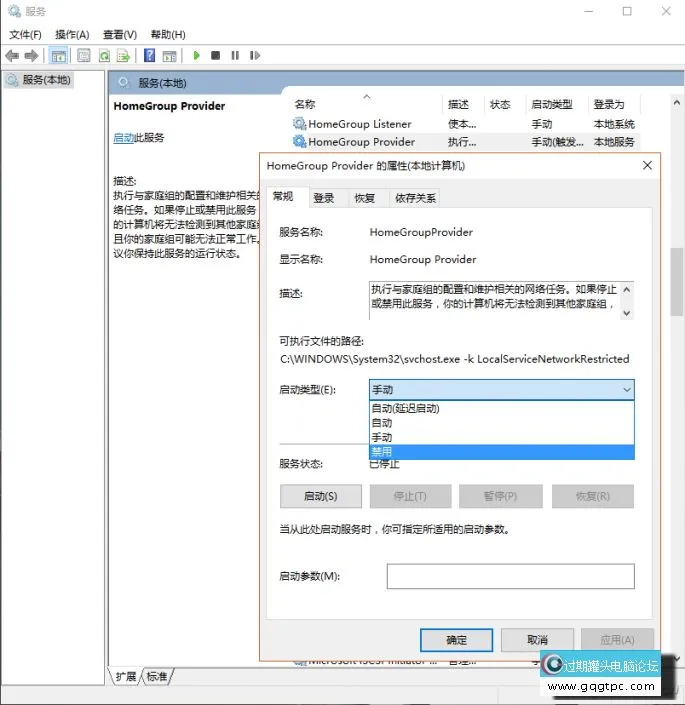
Task: Click the Restart Service toolbar icon
Action: (255, 55)
